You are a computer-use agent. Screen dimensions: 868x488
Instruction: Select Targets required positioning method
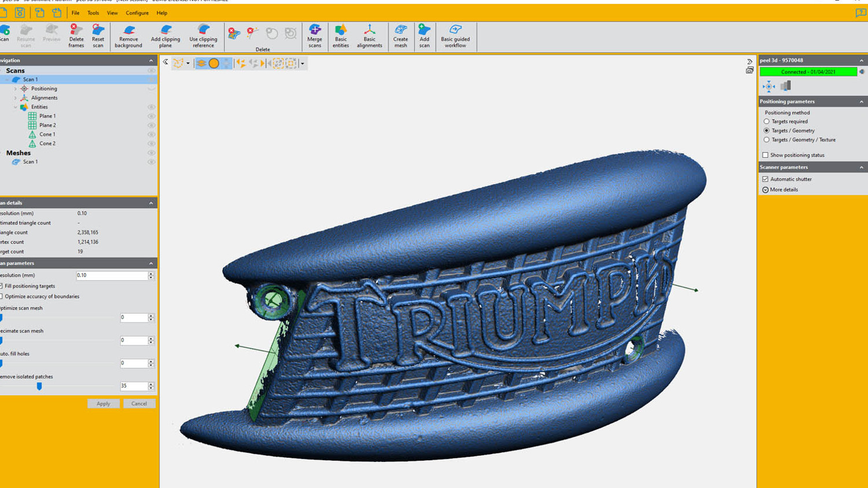coord(767,121)
